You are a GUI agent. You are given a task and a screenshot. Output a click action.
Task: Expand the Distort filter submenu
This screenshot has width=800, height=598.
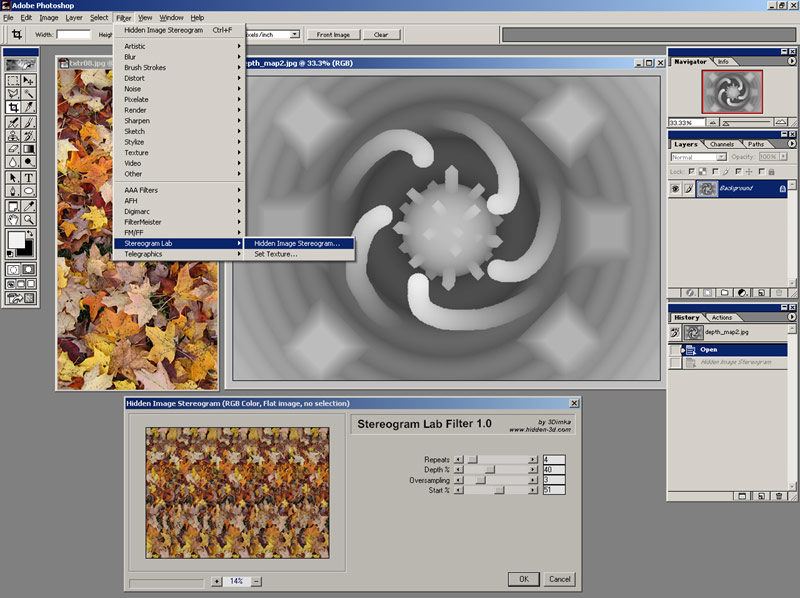point(178,78)
